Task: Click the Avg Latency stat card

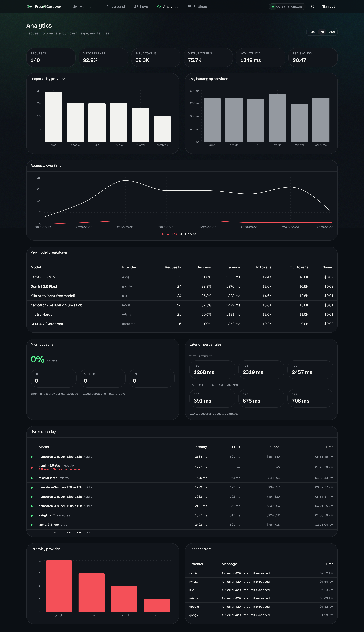Action: click(260, 58)
